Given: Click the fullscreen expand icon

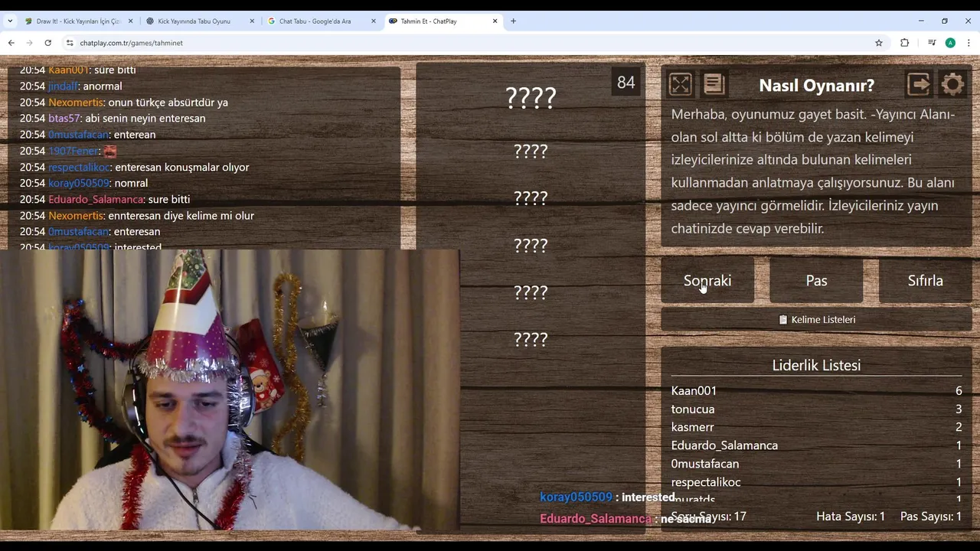Looking at the screenshot, I should point(680,84).
